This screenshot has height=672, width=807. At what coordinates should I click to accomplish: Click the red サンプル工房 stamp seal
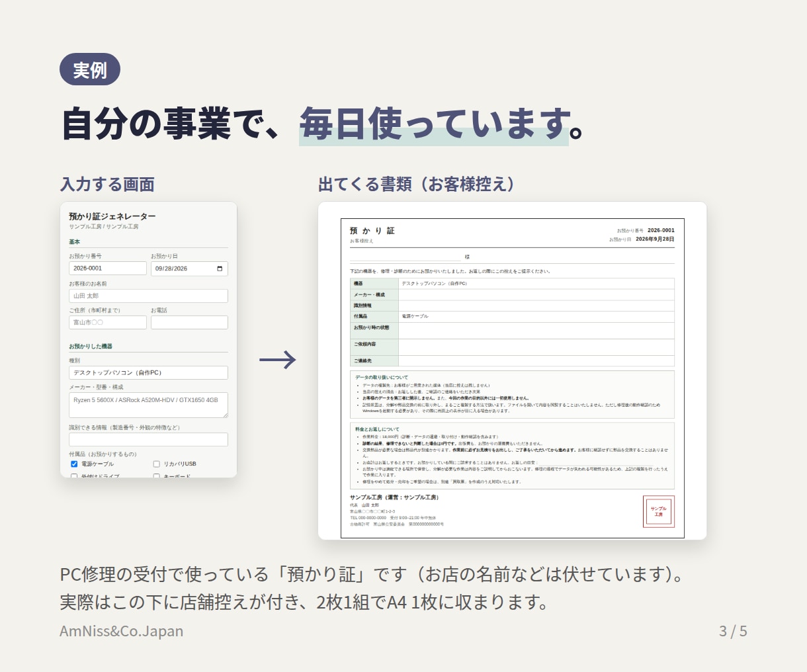click(659, 511)
